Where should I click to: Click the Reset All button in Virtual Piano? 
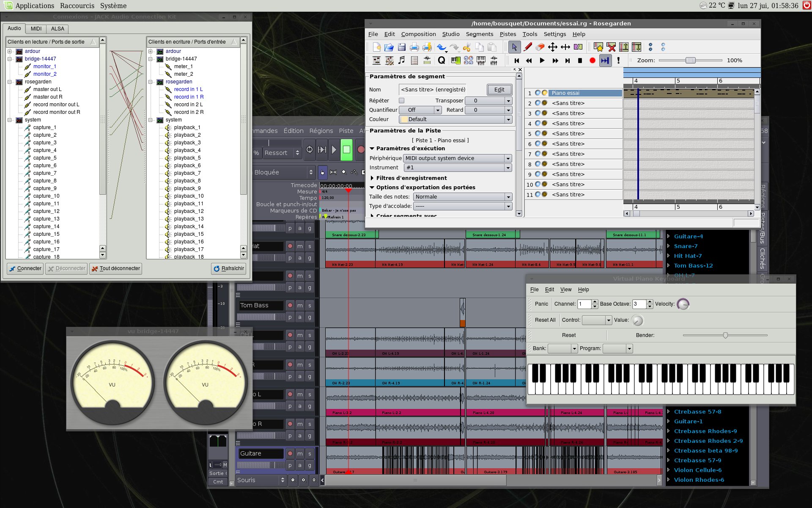coord(545,320)
